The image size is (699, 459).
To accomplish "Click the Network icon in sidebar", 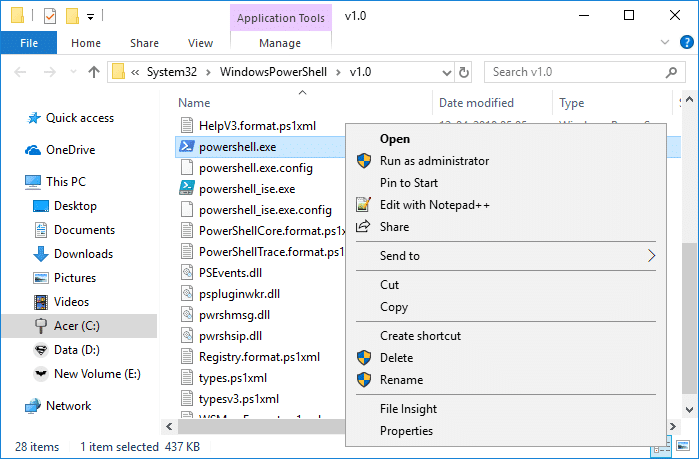I will (x=33, y=406).
